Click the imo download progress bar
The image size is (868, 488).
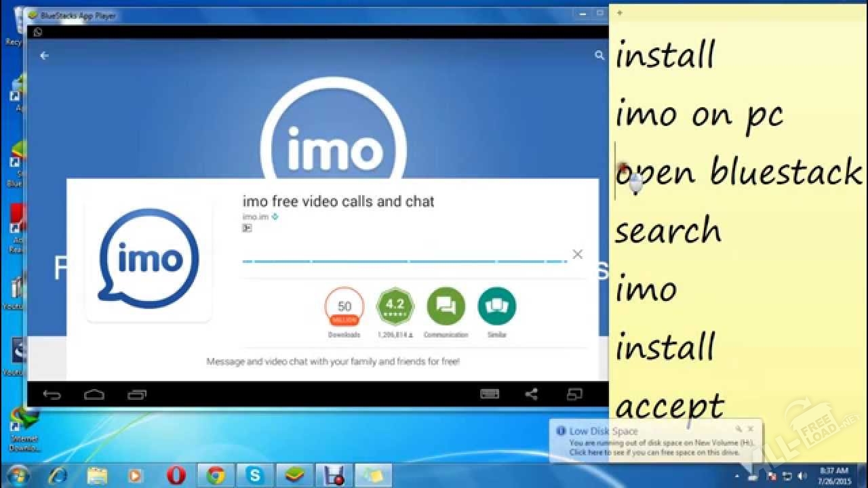point(405,260)
